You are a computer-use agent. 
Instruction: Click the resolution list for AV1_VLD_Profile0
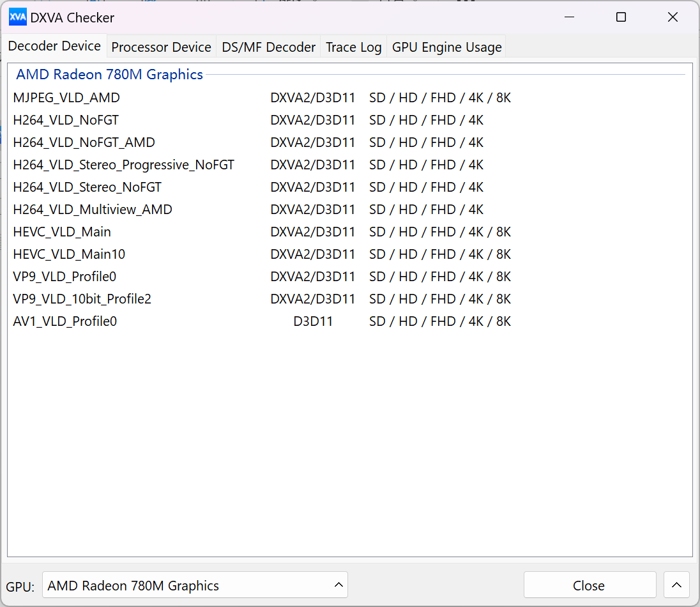439,321
